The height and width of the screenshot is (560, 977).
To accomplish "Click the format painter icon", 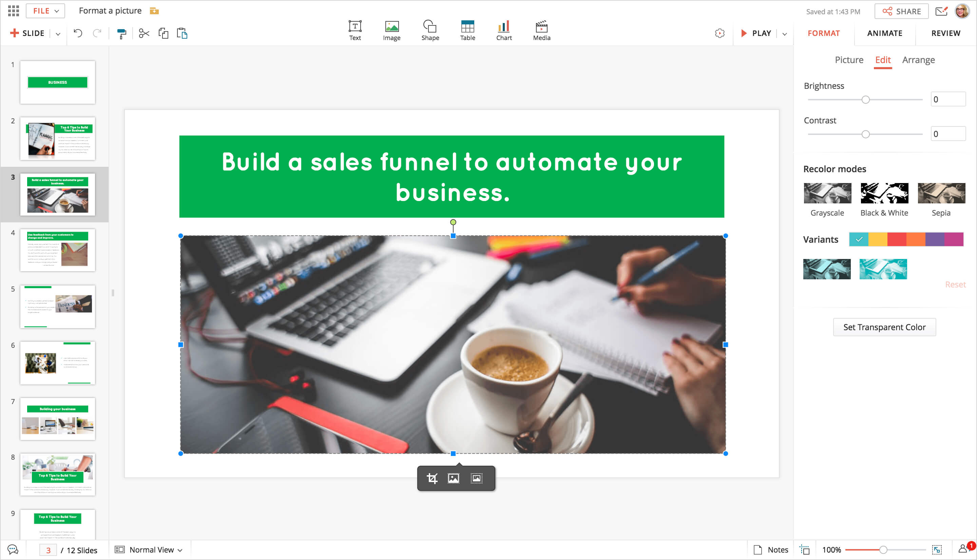I will click(x=121, y=34).
